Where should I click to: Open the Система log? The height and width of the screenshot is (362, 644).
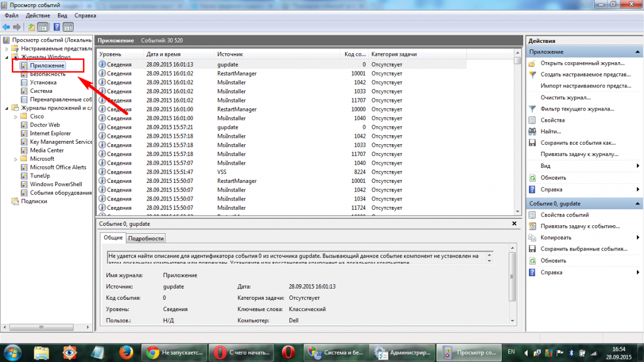[41, 91]
